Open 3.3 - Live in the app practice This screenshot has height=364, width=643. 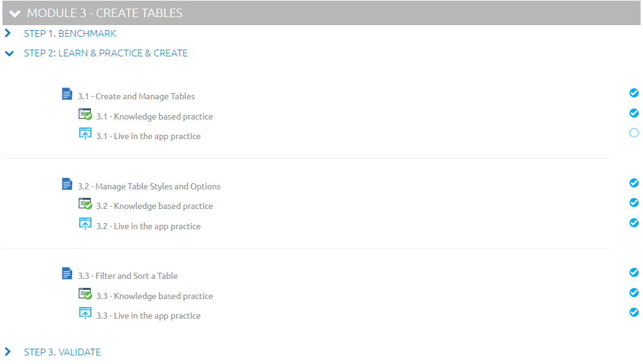click(148, 316)
